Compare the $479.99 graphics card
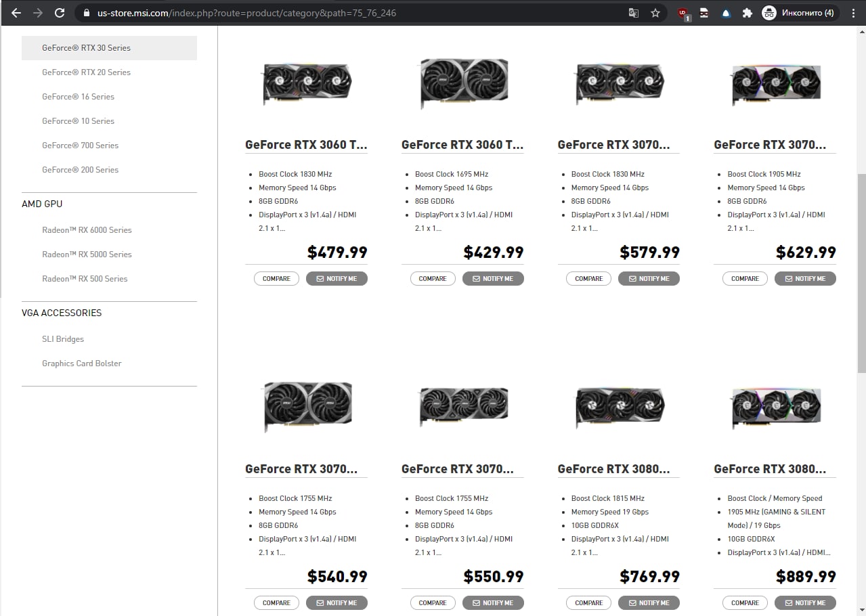Viewport: 866px width, 616px height. (x=276, y=279)
